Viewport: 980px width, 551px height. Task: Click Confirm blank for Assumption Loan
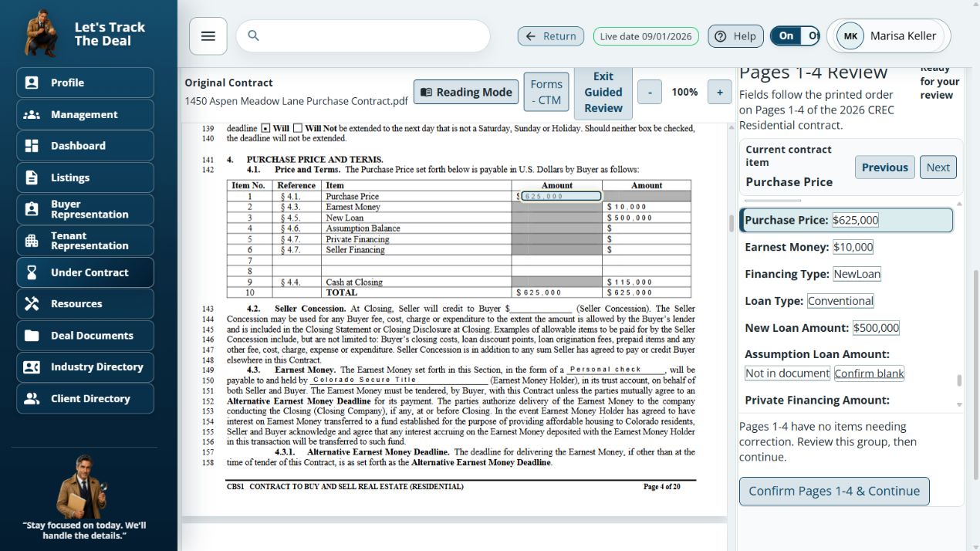(869, 374)
